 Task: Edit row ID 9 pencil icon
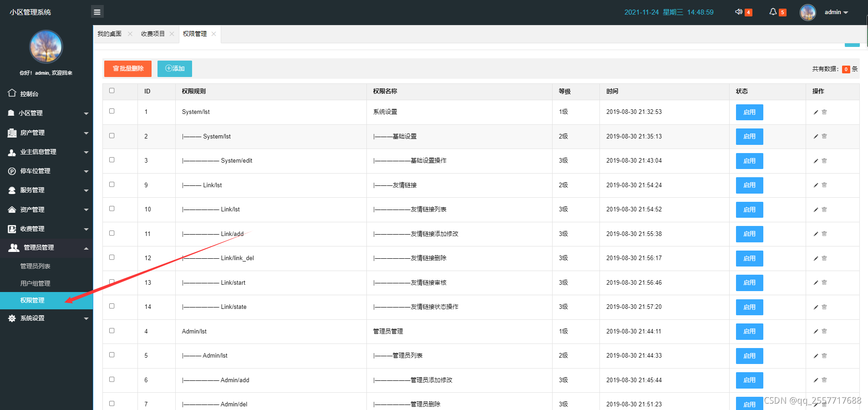(x=816, y=185)
